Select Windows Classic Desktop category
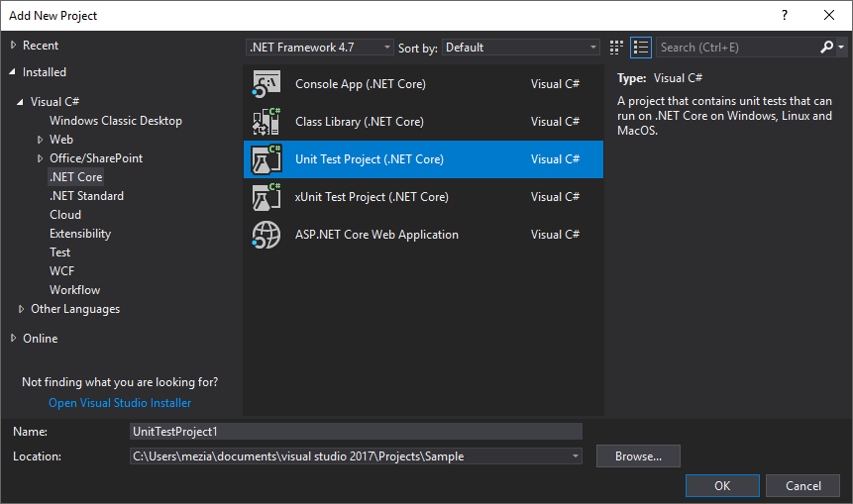 click(116, 121)
